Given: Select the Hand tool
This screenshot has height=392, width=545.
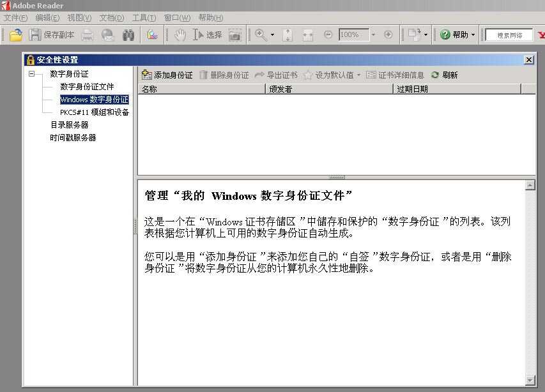Looking at the screenshot, I should (180, 34).
